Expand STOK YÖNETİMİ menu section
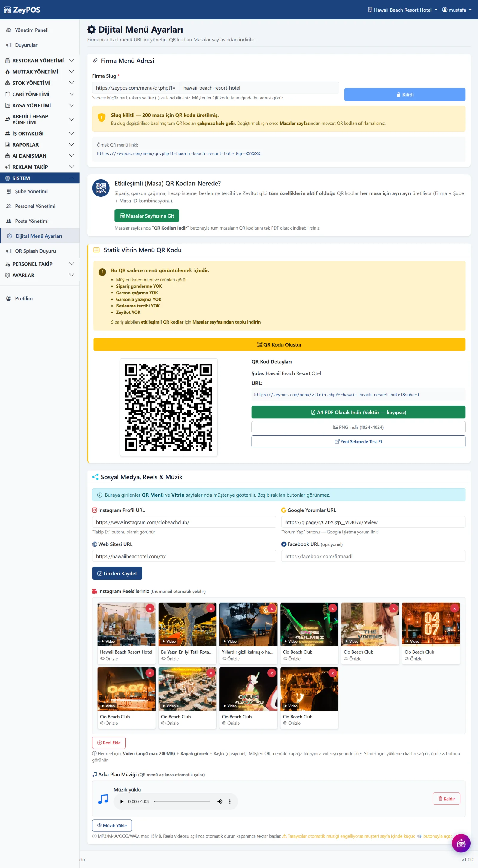The width and height of the screenshot is (478, 868). [40, 83]
